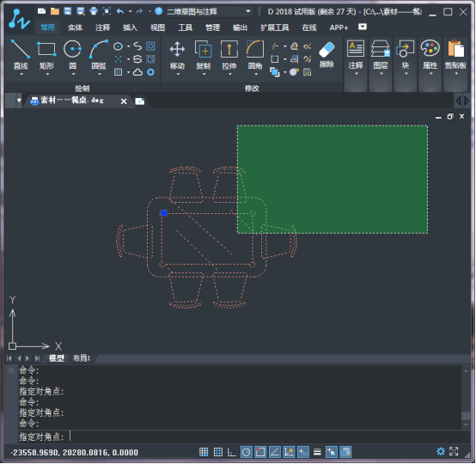
Task: Select the 圆角 fillet tool
Action: [x=255, y=57]
